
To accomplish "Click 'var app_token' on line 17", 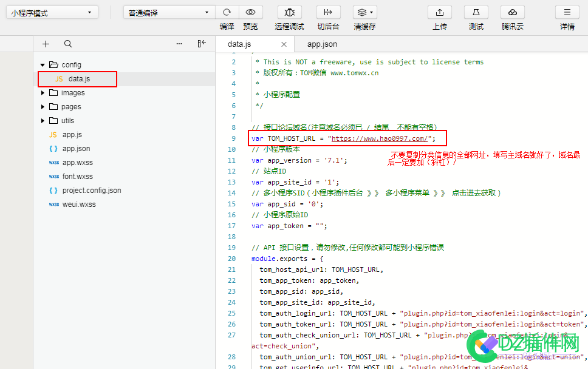I will coord(277,226).
